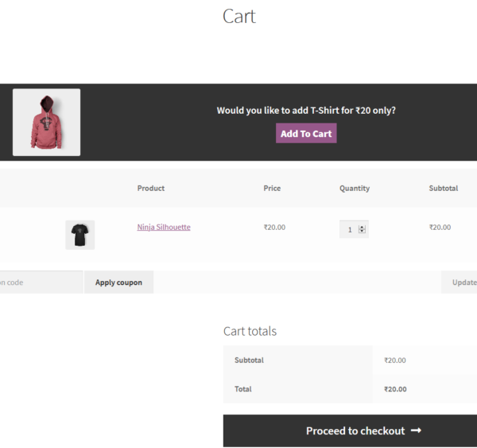Screen dimensions: 477x448
Task: Click the Quantity column header
Action: coord(355,189)
